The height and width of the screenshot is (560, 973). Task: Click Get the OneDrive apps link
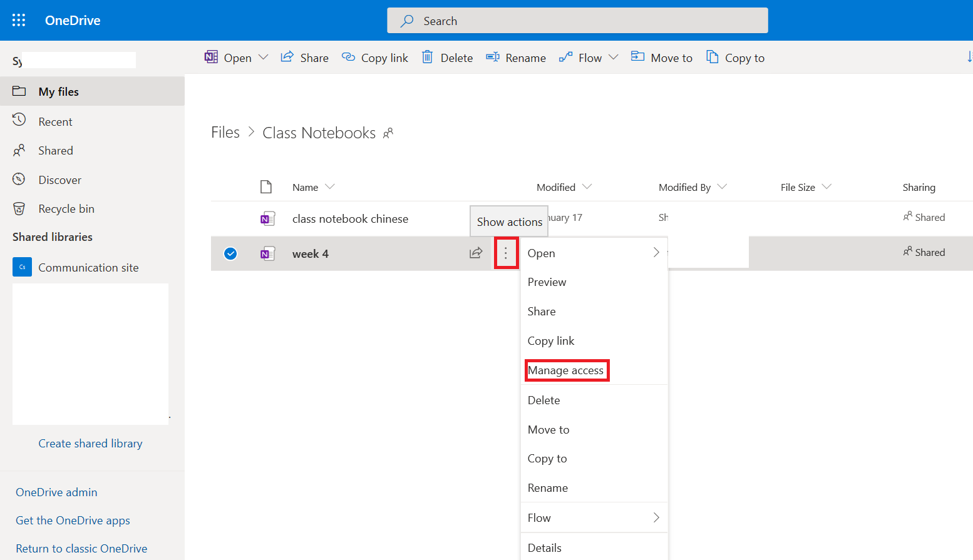(73, 520)
